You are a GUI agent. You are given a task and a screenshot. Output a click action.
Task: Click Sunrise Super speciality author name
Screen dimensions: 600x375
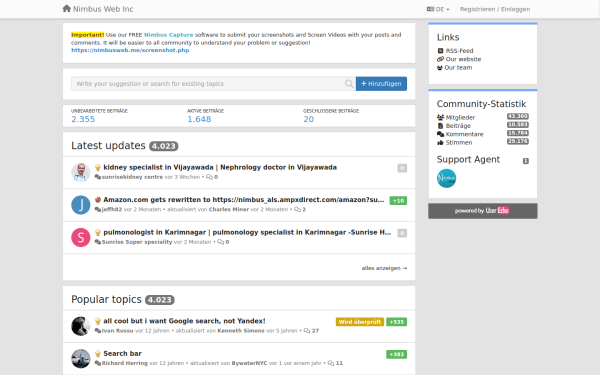[x=137, y=242]
